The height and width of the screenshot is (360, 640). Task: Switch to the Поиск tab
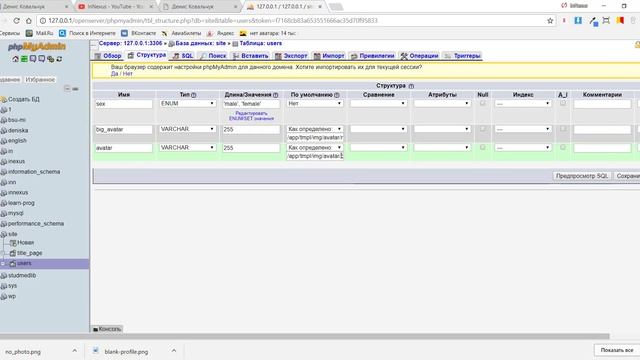(x=213, y=56)
